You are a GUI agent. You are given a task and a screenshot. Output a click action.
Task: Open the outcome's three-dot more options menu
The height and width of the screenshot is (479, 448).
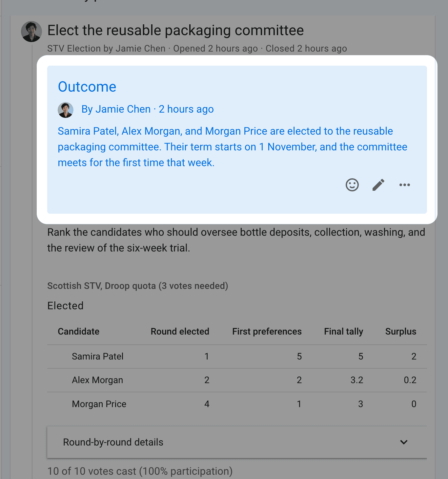[x=405, y=185]
